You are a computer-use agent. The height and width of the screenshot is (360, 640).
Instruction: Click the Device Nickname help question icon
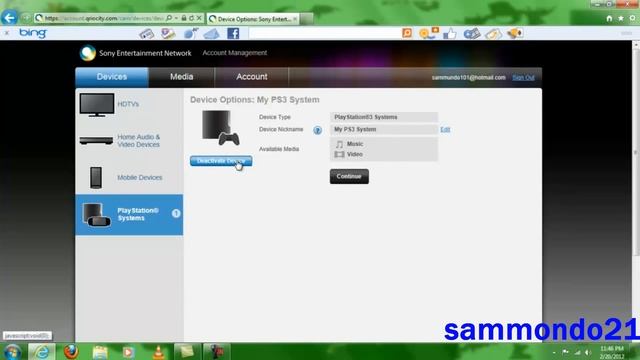coord(317,130)
